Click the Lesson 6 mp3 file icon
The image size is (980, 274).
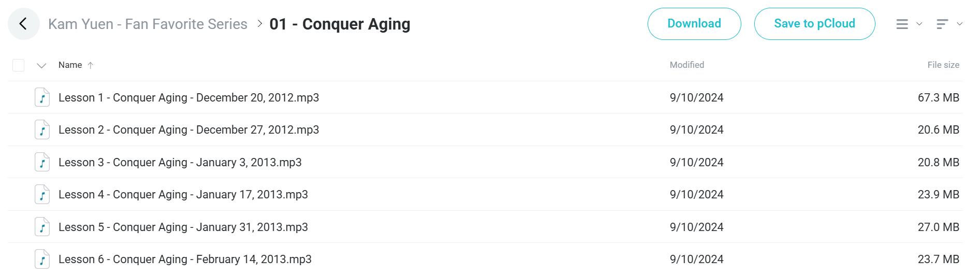(42, 259)
